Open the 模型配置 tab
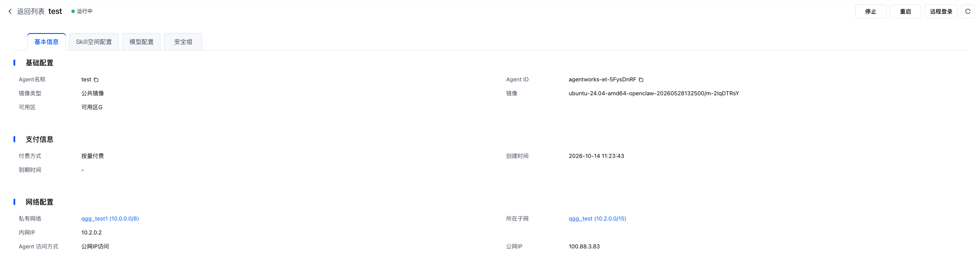This screenshot has height=271, width=980. pyautogui.click(x=141, y=42)
